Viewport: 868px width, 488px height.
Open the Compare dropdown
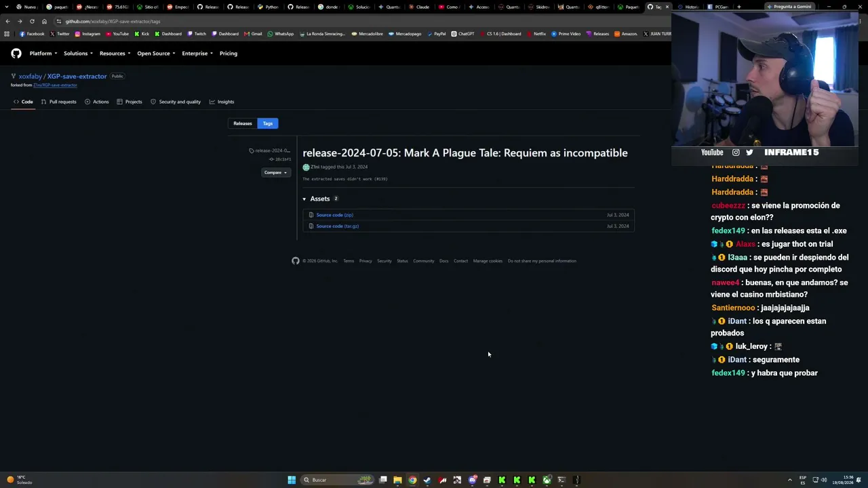276,173
